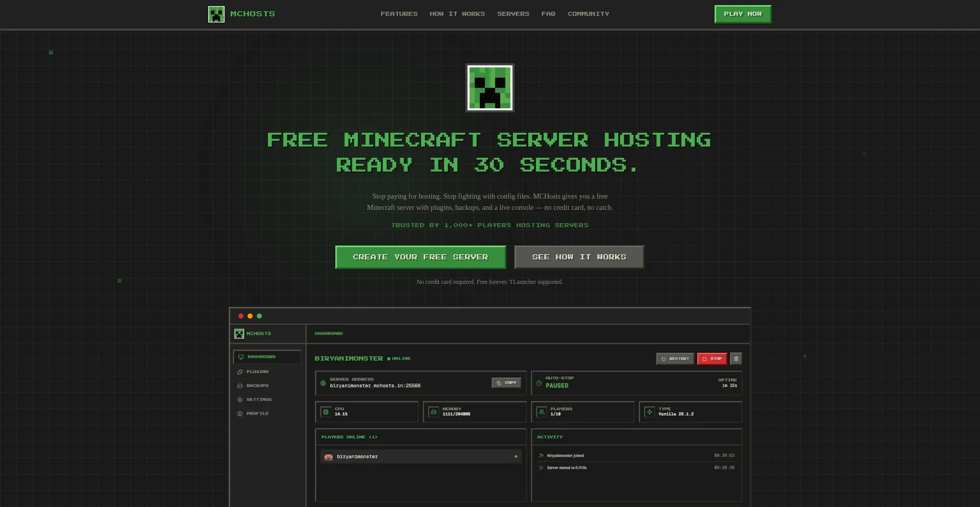Open the Servers nav link
980x507 pixels.
[x=513, y=14]
